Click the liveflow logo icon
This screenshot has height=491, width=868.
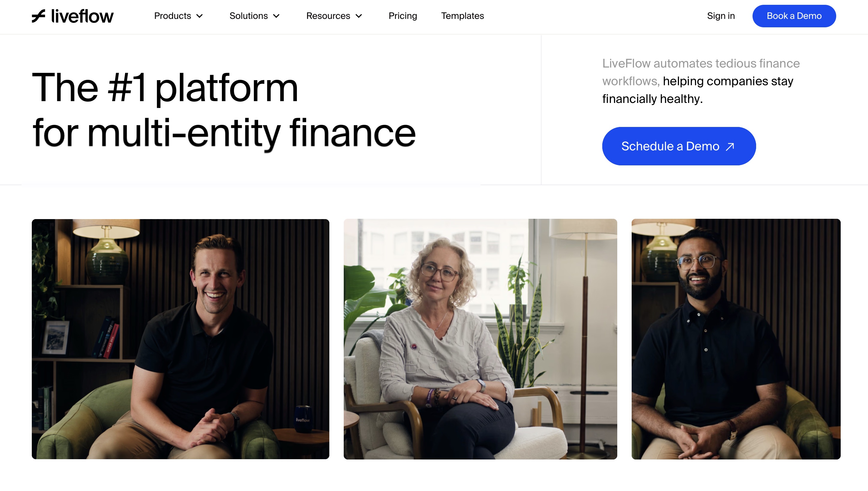38,16
